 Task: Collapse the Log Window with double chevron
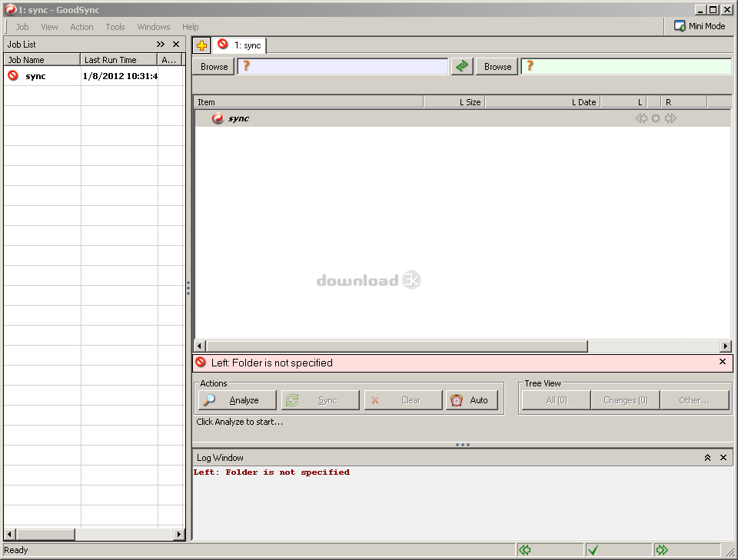pos(707,458)
